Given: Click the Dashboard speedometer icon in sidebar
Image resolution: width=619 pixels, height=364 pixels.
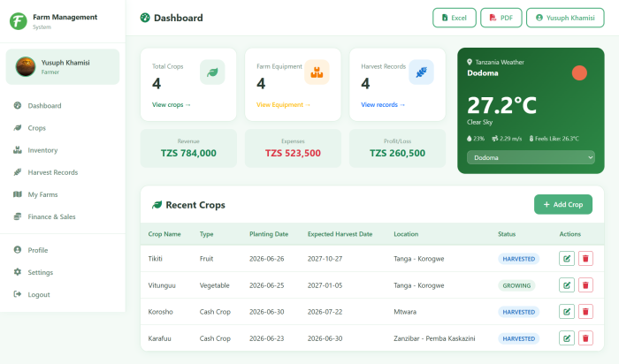Looking at the screenshot, I should point(18,105).
